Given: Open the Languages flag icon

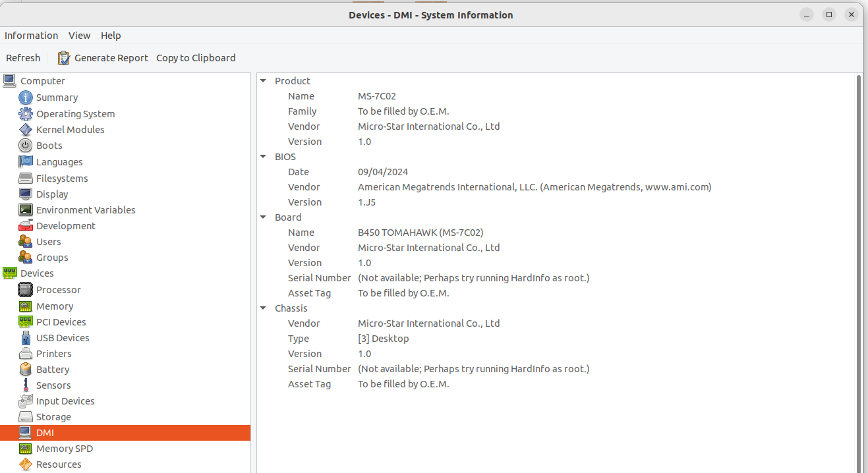Looking at the screenshot, I should 26,162.
